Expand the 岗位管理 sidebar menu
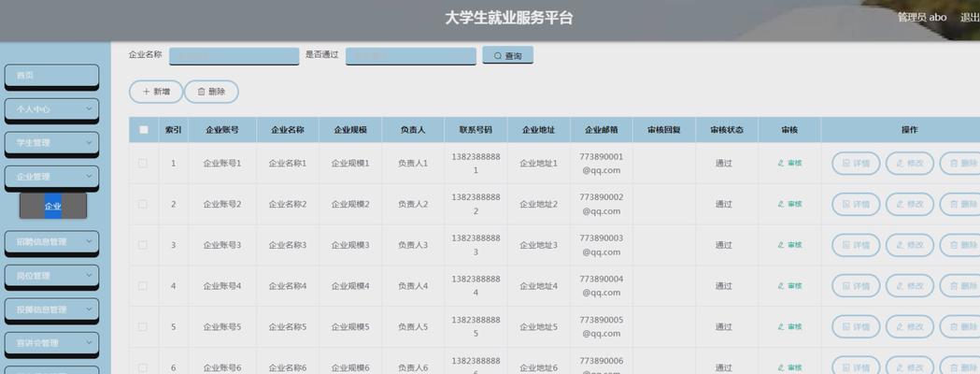980x374 pixels. pos(51,275)
